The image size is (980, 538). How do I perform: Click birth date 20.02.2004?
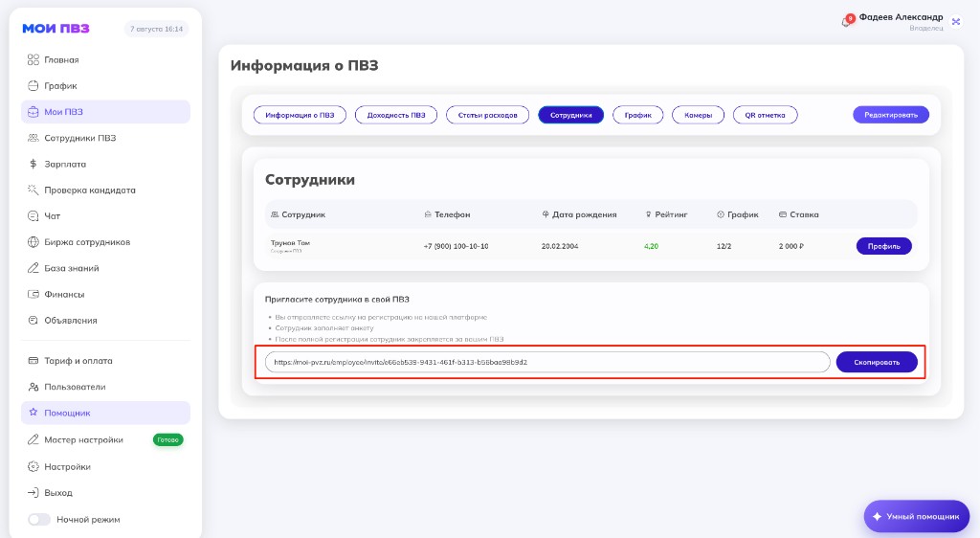pyautogui.click(x=560, y=246)
